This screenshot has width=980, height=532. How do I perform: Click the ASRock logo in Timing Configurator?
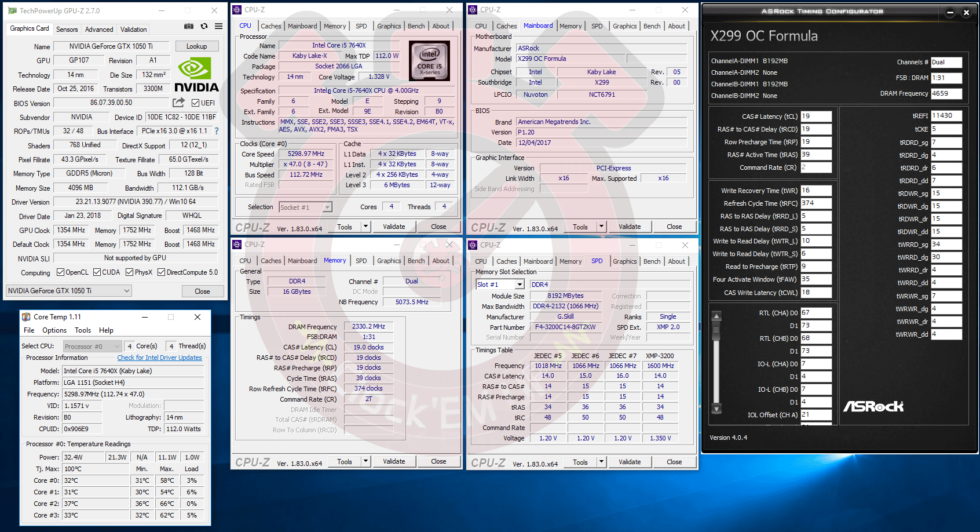873,406
